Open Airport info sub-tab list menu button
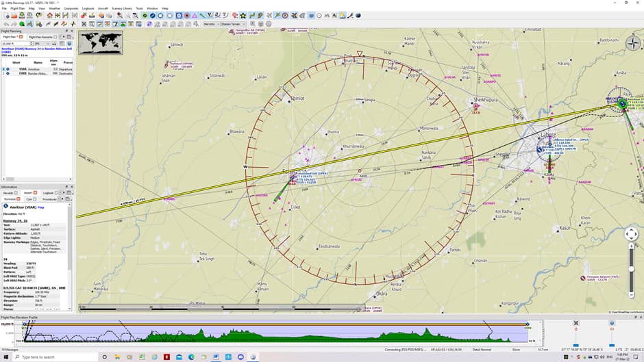The image size is (644, 362). pyautogui.click(x=68, y=199)
